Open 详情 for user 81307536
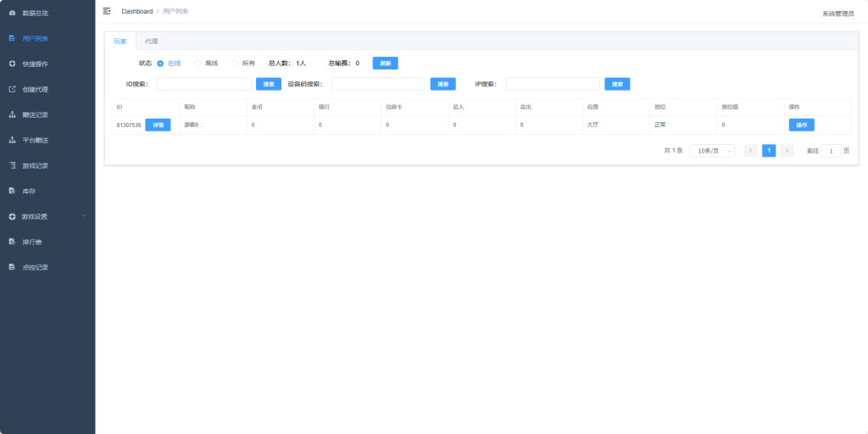868x434 pixels. click(158, 125)
